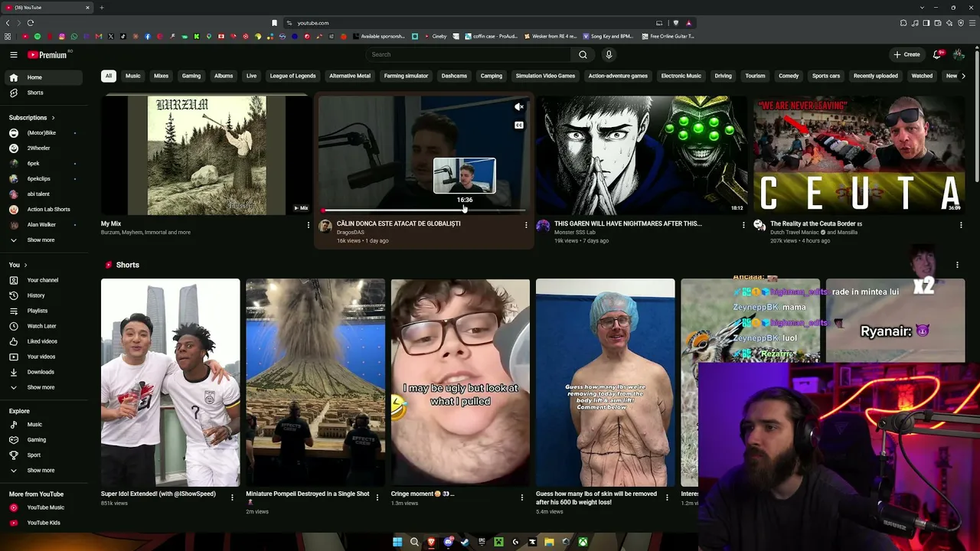The width and height of the screenshot is (980, 551).
Task: Click the DragosDAS channel name
Action: 351,233
